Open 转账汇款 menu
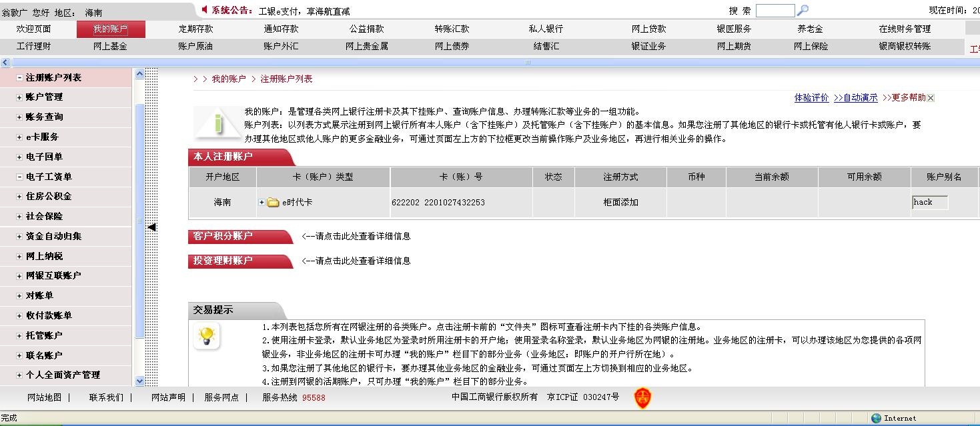Viewport: 980px width, 426px height. [452, 29]
